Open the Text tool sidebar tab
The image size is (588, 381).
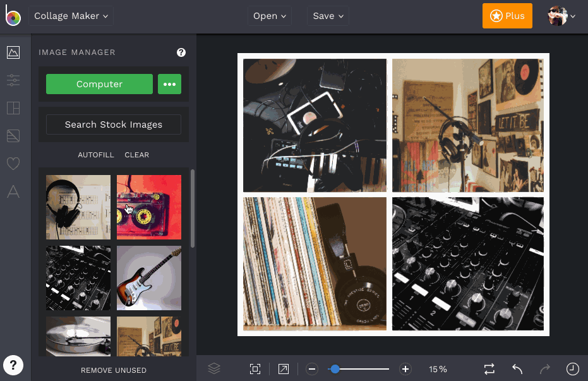[x=13, y=191]
